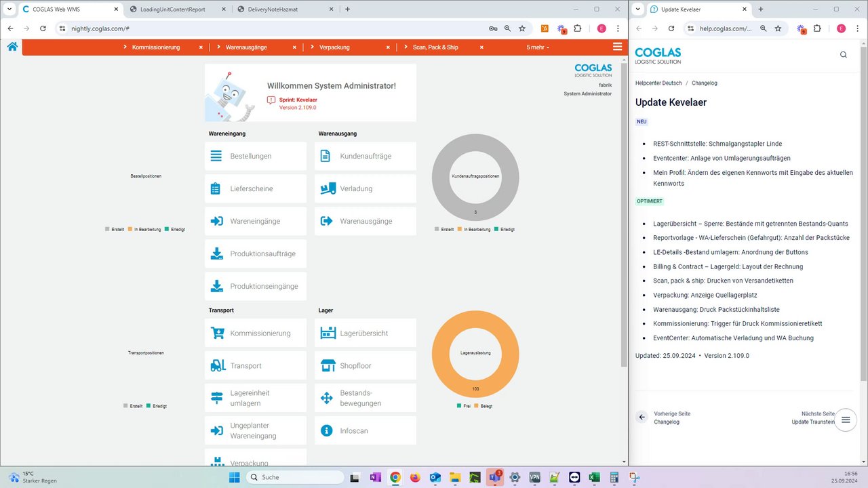Open Produktionsaufträge tile
This screenshot has width=868, height=488.
(x=256, y=253)
